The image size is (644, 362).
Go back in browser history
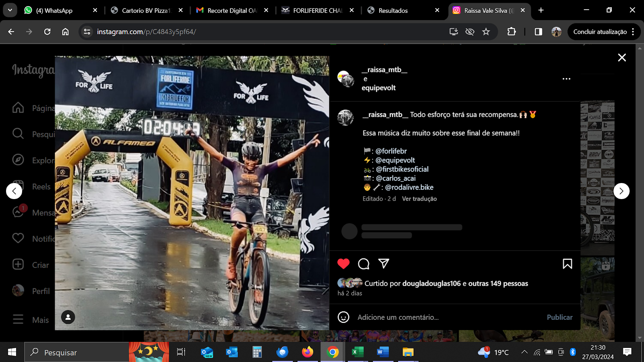(x=11, y=32)
